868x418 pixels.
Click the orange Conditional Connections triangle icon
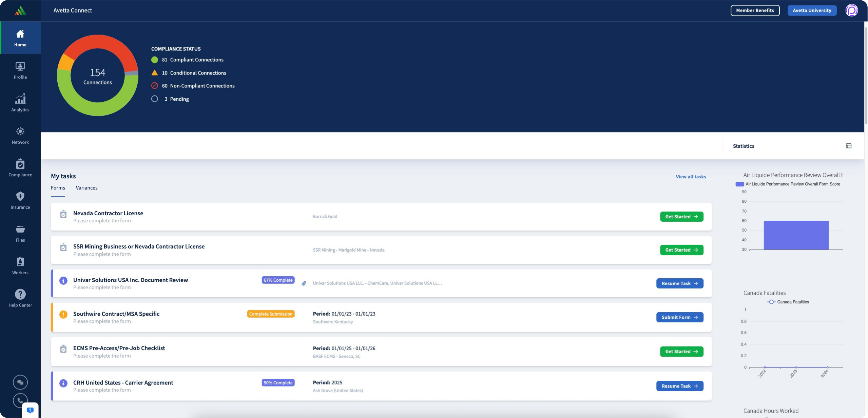[155, 73]
